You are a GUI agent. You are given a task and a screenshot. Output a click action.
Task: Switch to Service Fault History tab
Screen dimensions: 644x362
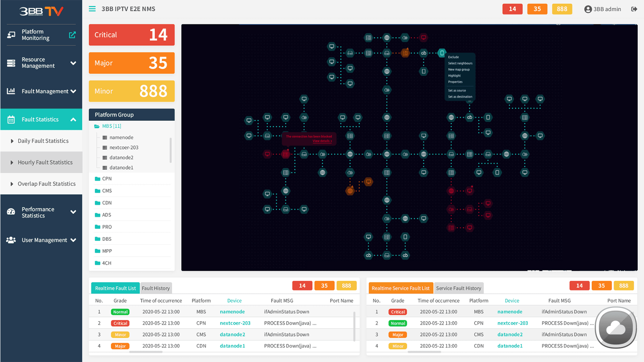pos(459,288)
